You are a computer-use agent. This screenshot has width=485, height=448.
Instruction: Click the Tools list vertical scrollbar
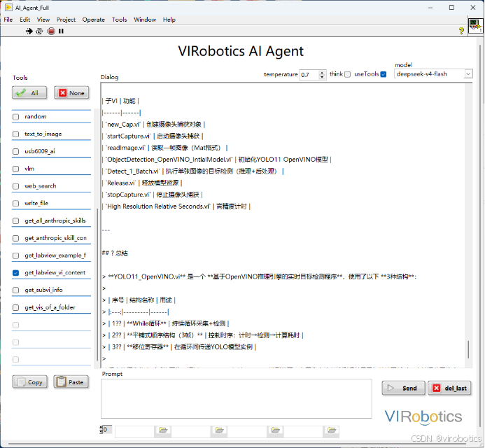pos(97,285)
